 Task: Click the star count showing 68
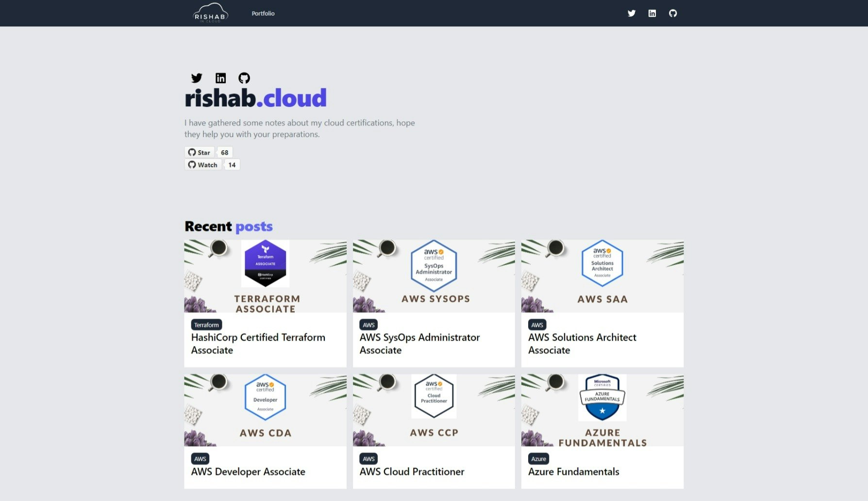(x=224, y=152)
